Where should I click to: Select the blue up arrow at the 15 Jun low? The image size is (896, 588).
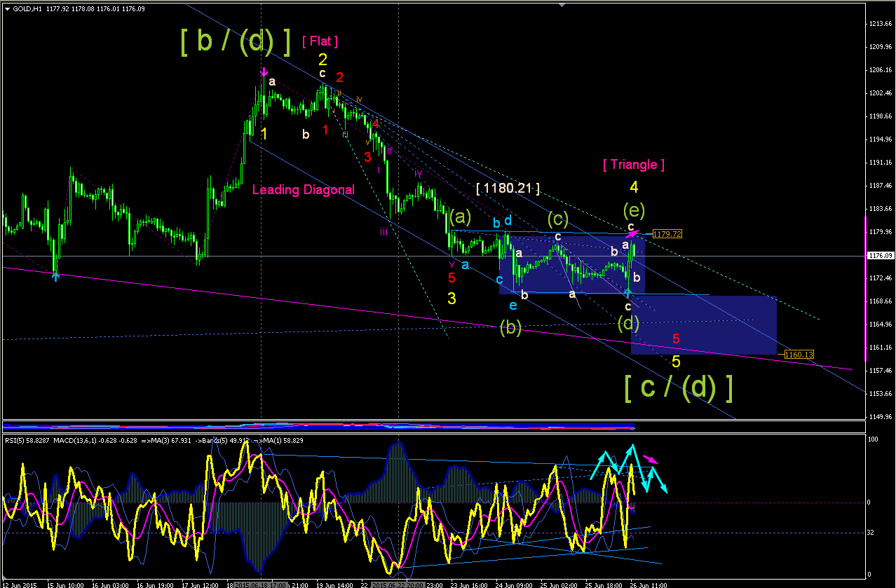tap(55, 276)
